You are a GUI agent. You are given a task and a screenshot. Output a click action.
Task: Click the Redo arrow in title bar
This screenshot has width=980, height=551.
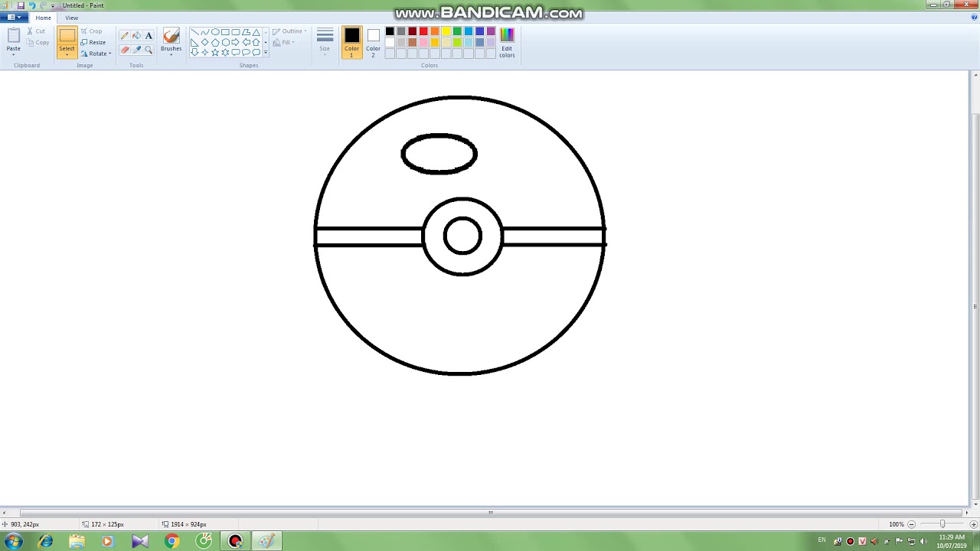click(43, 5)
